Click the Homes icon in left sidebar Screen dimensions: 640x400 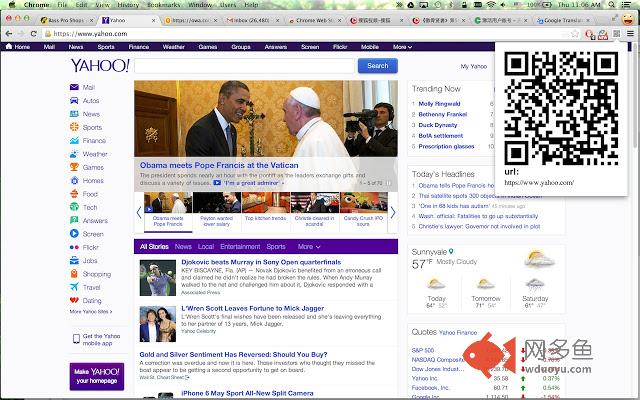74,180
